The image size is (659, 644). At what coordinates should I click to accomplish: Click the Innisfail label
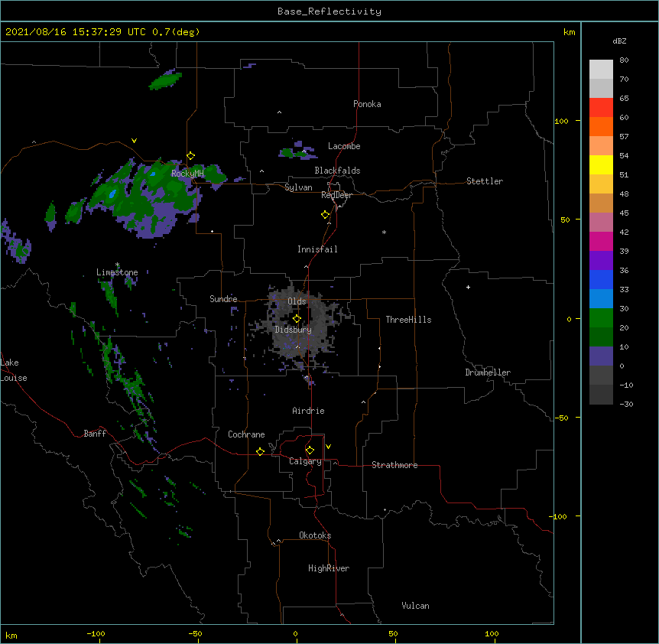coord(317,249)
